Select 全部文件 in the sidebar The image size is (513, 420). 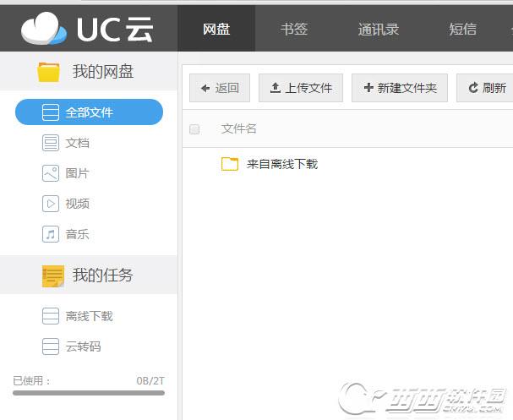[89, 112]
